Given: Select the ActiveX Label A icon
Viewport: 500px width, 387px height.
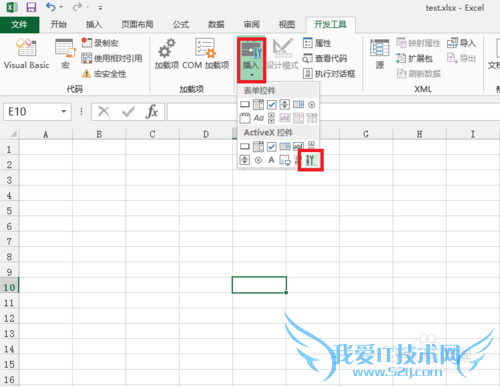Looking at the screenshot, I should coord(272,160).
